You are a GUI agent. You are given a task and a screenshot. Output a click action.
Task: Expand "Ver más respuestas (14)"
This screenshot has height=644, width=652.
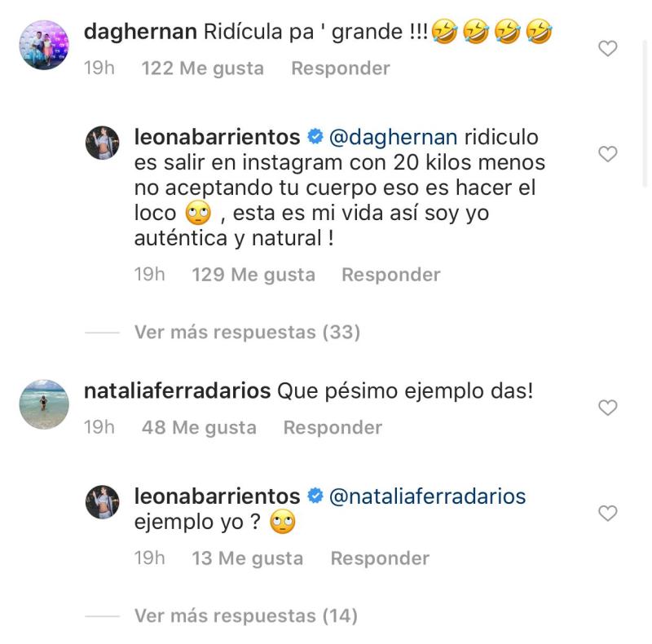click(x=245, y=615)
